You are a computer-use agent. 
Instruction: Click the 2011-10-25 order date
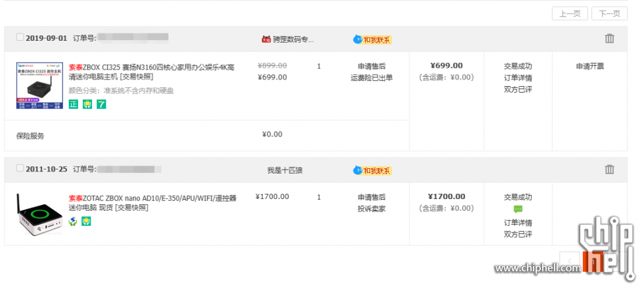tap(47, 169)
